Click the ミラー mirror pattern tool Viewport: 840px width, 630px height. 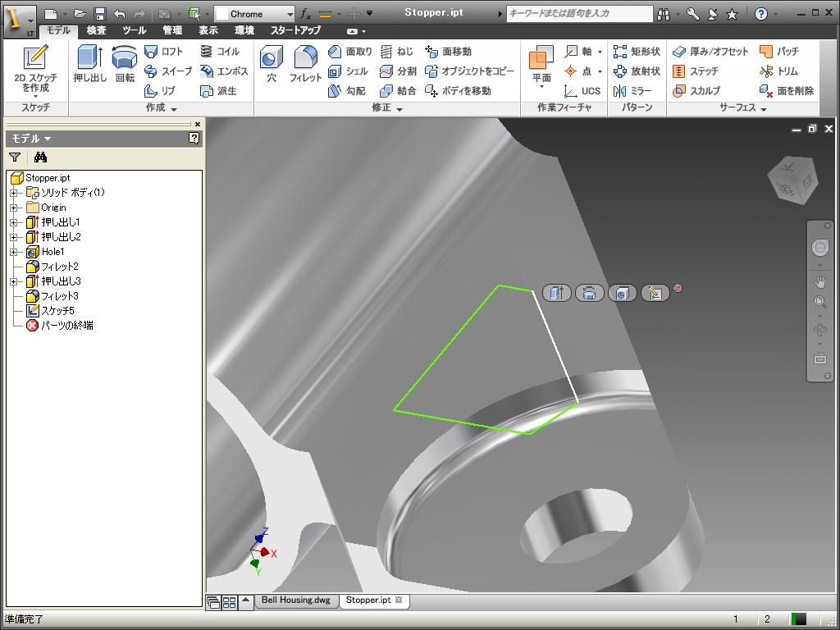pos(632,91)
